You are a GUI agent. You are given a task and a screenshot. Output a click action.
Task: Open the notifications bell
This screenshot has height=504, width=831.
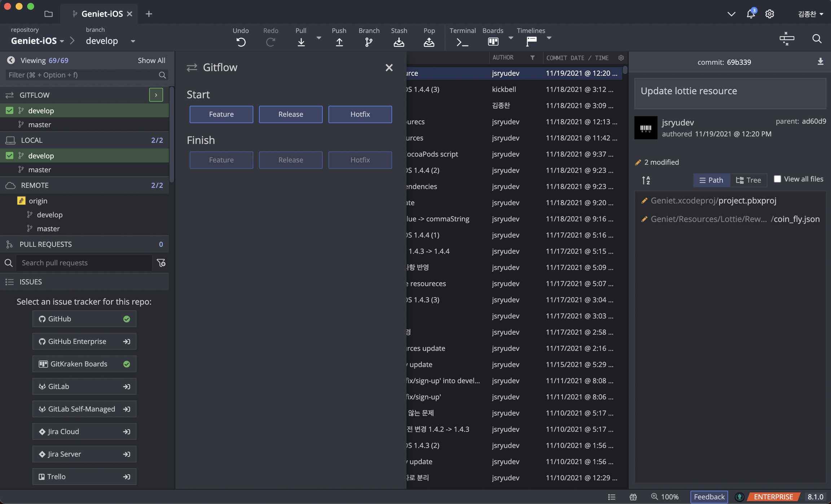[x=751, y=14]
